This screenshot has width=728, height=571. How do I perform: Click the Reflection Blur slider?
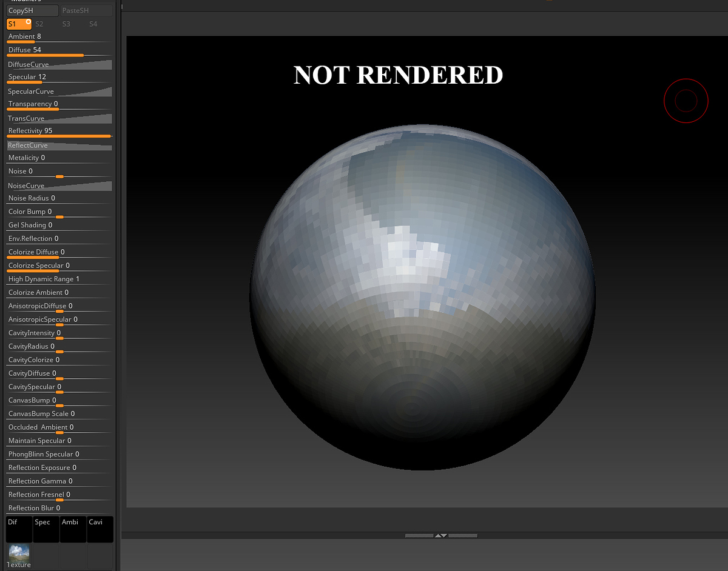[59, 508]
